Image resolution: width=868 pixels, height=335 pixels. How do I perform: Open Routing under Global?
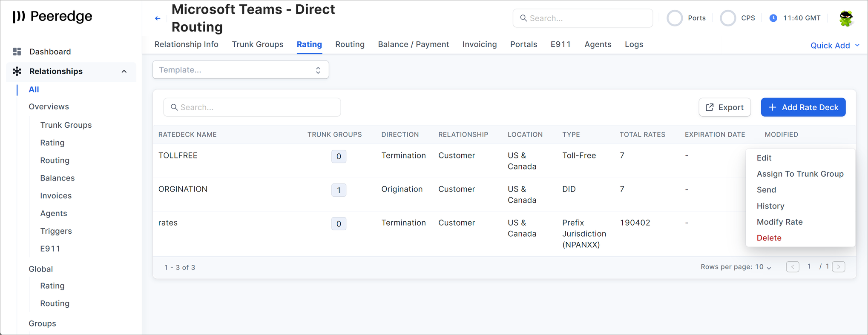55,303
